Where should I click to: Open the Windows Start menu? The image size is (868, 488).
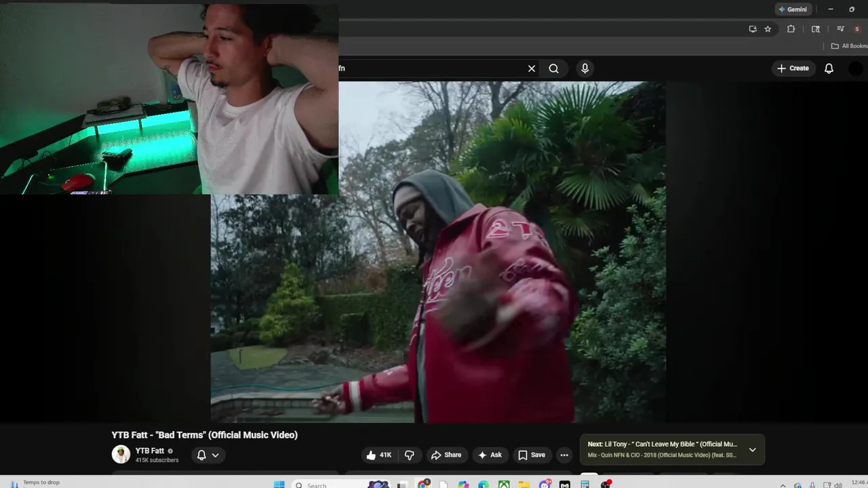[279, 485]
